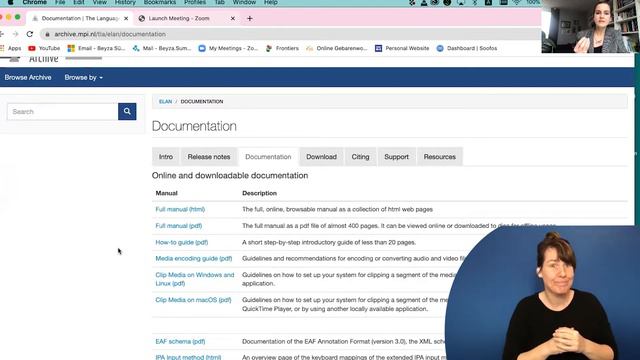Image resolution: width=640 pixels, height=360 pixels.
Task: Switch to the Release notes tab
Action: coord(209,157)
